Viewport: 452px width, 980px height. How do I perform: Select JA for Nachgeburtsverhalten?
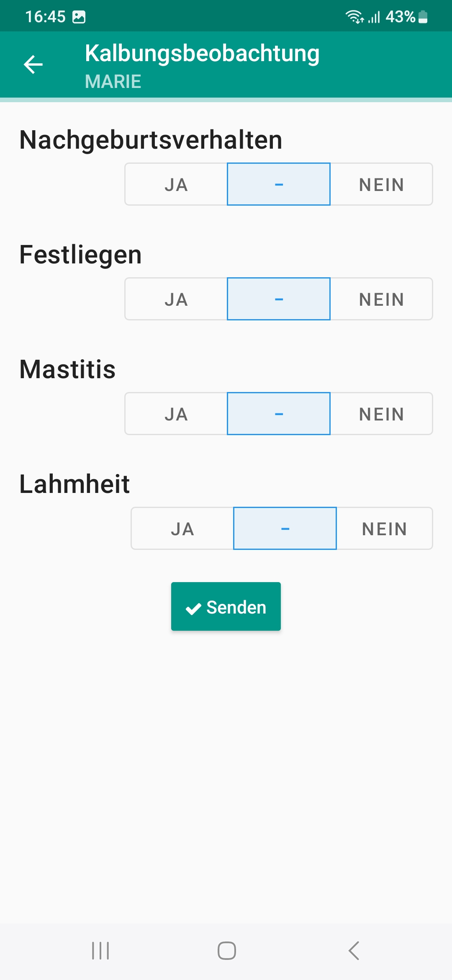pyautogui.click(x=176, y=184)
